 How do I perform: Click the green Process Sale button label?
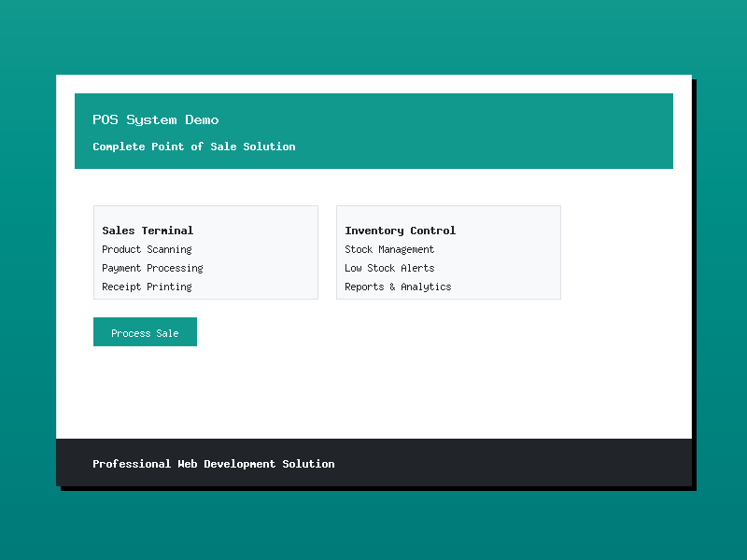click(145, 331)
